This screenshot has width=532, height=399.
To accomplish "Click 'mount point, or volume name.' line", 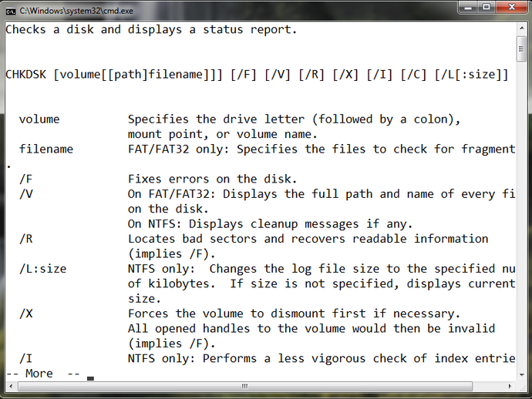I will tap(223, 135).
